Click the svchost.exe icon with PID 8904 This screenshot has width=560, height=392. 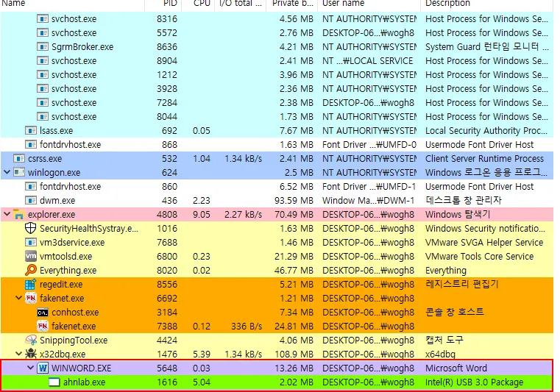[x=43, y=61]
